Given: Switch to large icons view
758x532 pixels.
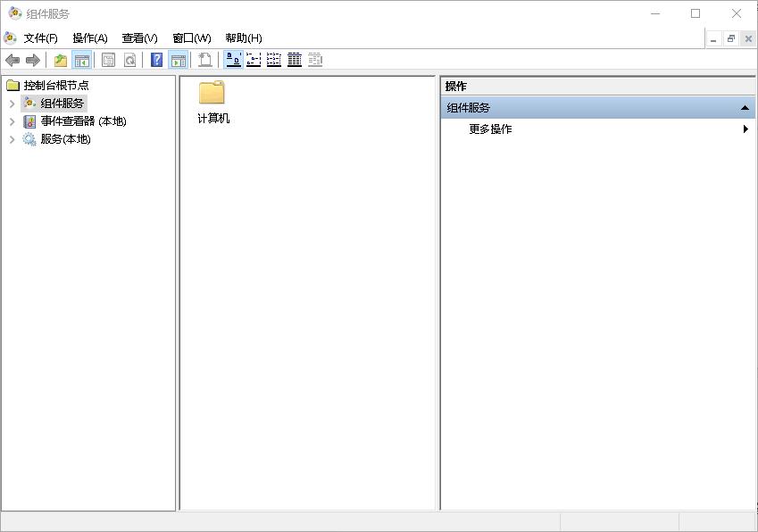Looking at the screenshot, I should [233, 60].
